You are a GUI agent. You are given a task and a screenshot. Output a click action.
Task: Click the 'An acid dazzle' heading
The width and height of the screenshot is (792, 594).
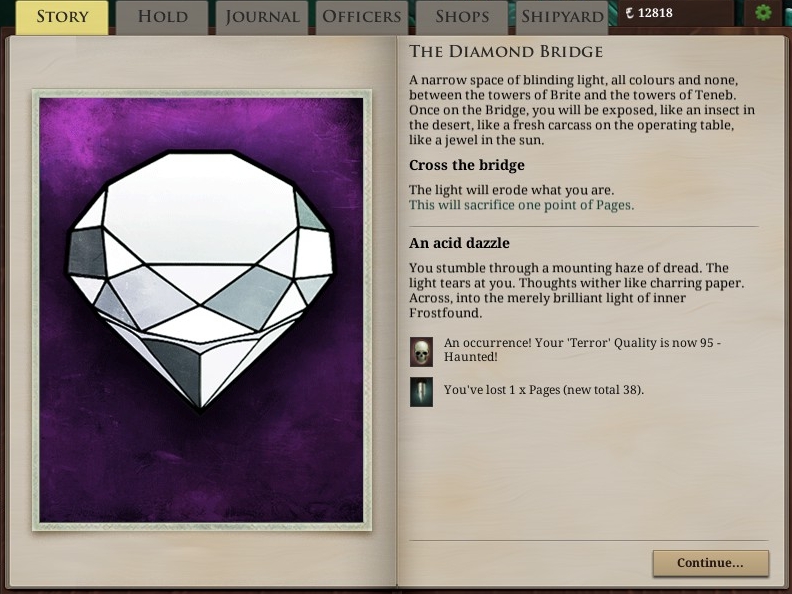[459, 243]
